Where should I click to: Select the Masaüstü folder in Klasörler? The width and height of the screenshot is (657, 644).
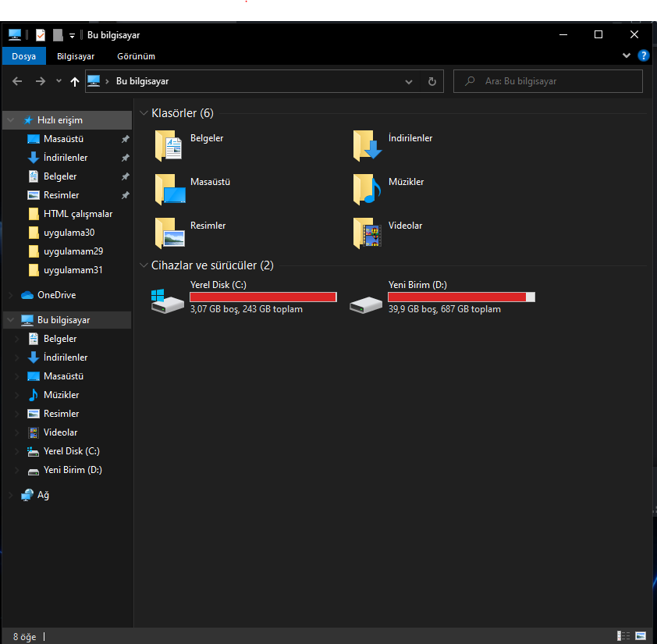click(192, 189)
